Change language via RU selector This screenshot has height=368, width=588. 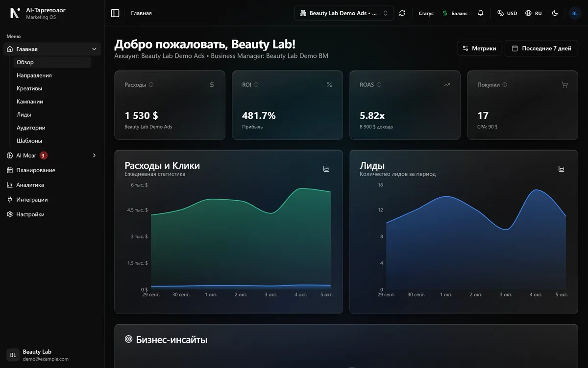534,13
